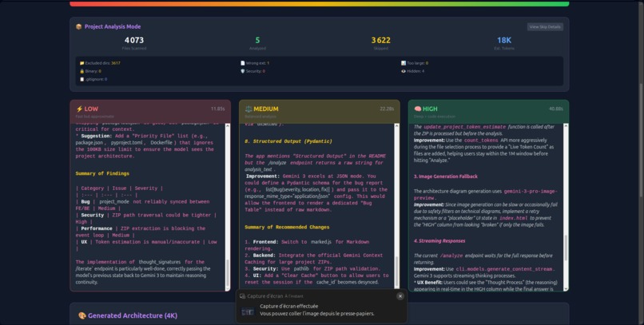
Task: Click the lock icon next to Binary
Action: pos(81,71)
